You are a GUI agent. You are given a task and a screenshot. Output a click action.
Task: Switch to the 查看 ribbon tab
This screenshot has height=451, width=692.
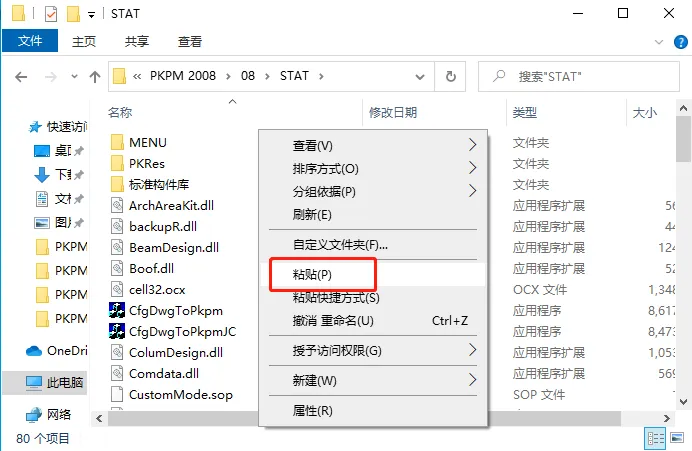(x=190, y=41)
